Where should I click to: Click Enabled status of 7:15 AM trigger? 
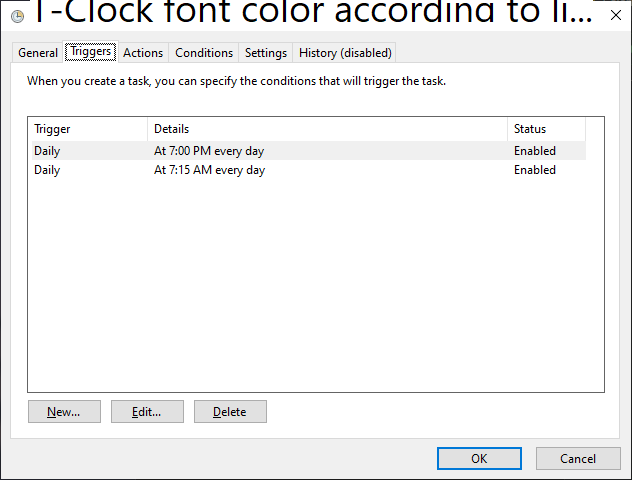coord(535,170)
